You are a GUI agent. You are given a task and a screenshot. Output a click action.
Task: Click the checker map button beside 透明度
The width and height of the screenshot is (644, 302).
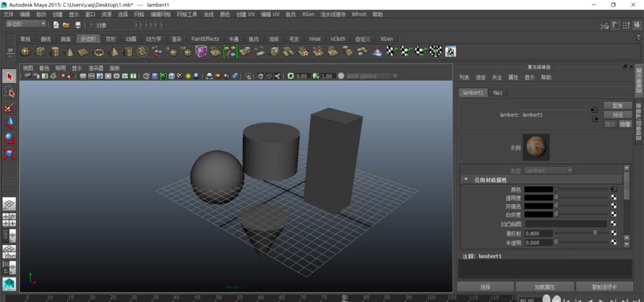[614, 198]
